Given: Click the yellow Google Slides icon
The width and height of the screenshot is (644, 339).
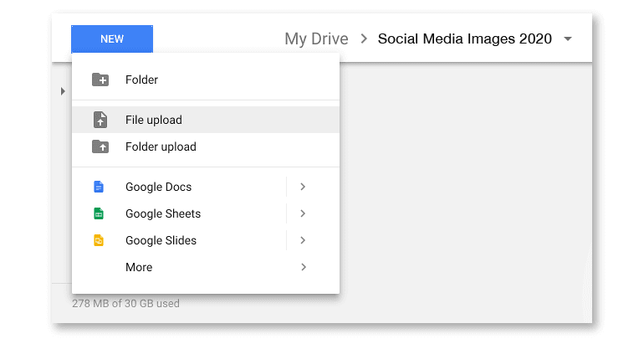Looking at the screenshot, I should [99, 240].
